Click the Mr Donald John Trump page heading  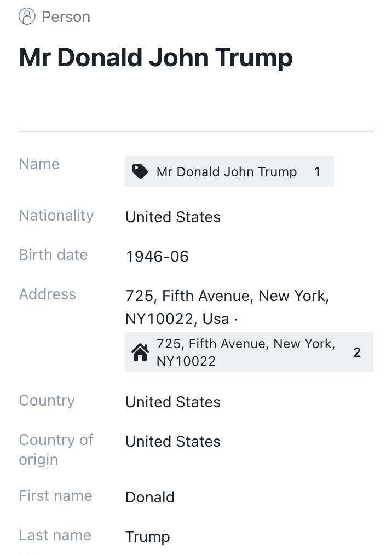(156, 57)
